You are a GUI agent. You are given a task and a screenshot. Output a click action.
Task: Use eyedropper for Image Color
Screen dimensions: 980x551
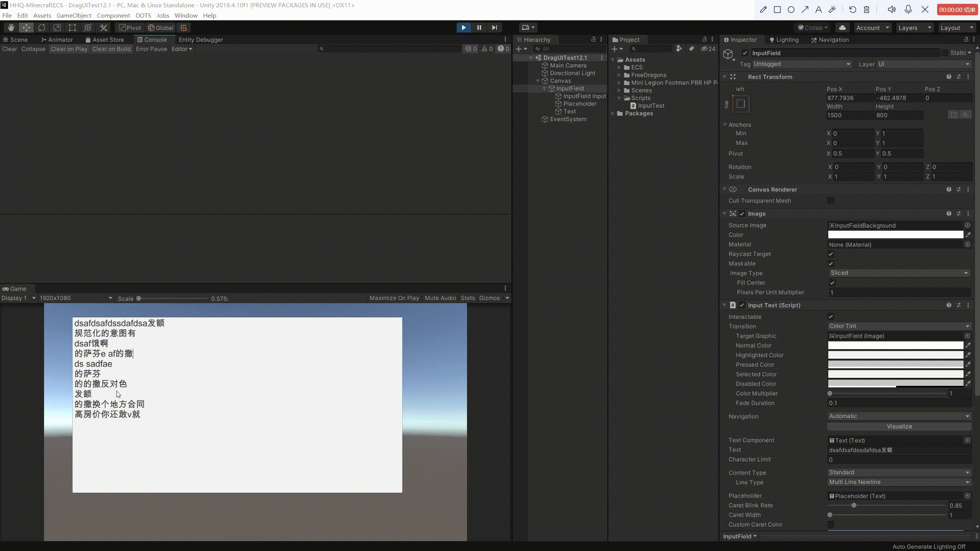pyautogui.click(x=968, y=235)
